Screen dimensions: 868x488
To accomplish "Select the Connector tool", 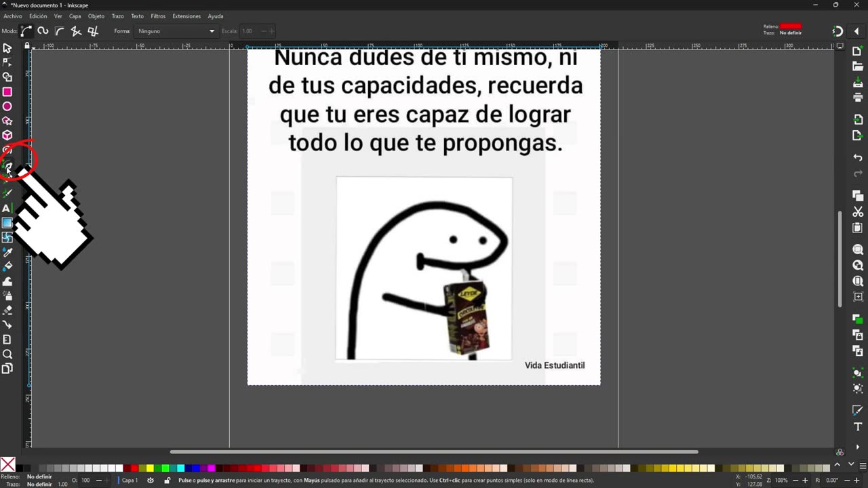I will [7, 325].
